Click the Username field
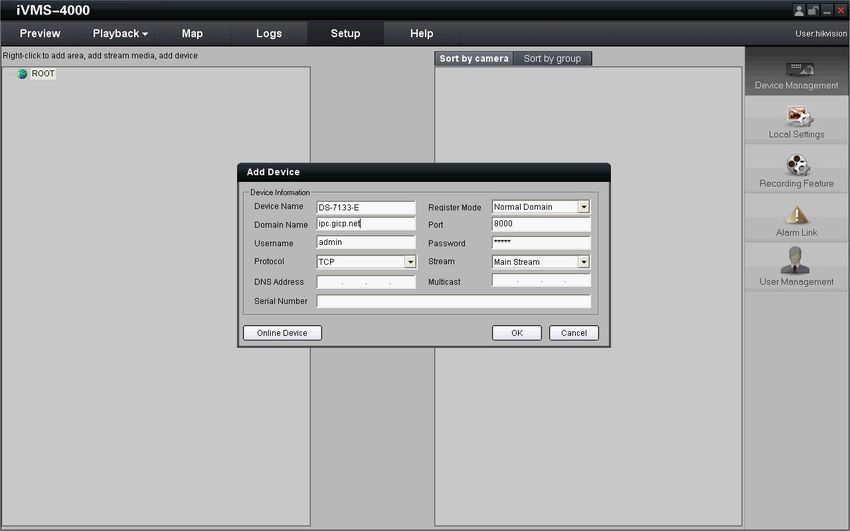The height and width of the screenshot is (531, 850). point(366,242)
